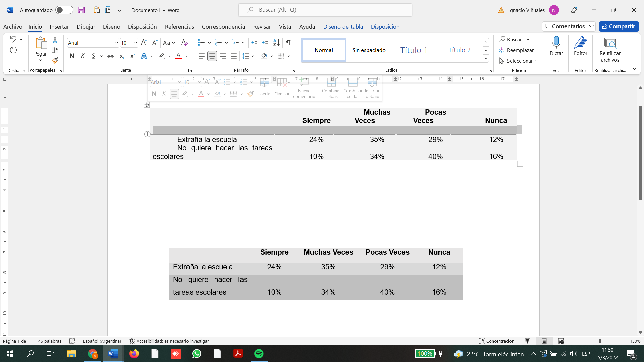Click the Compartir button
The image size is (644, 362).
619,26
